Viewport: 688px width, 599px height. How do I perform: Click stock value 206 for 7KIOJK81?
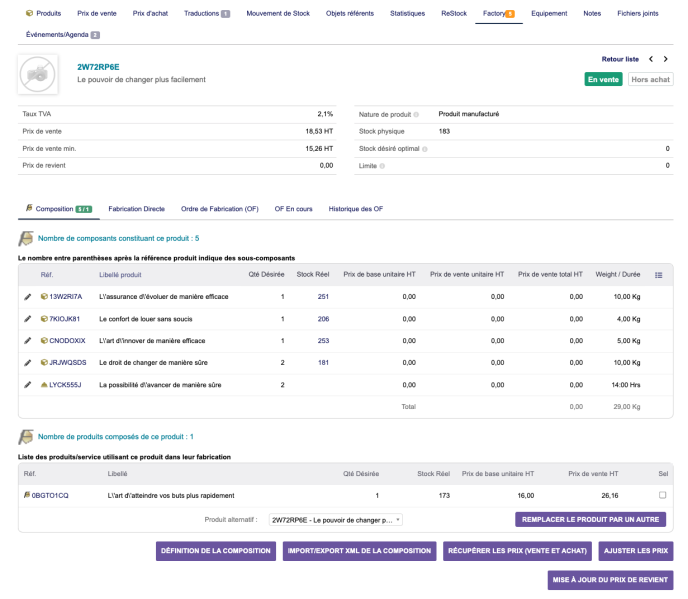click(x=323, y=319)
